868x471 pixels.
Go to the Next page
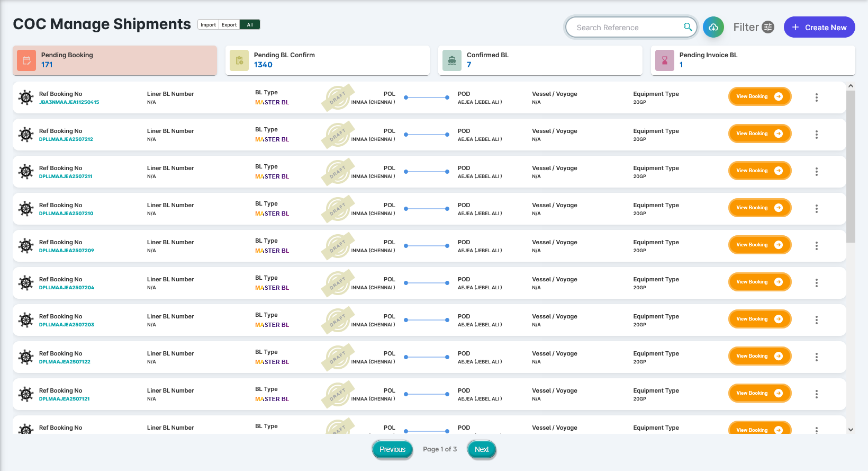[x=481, y=449]
